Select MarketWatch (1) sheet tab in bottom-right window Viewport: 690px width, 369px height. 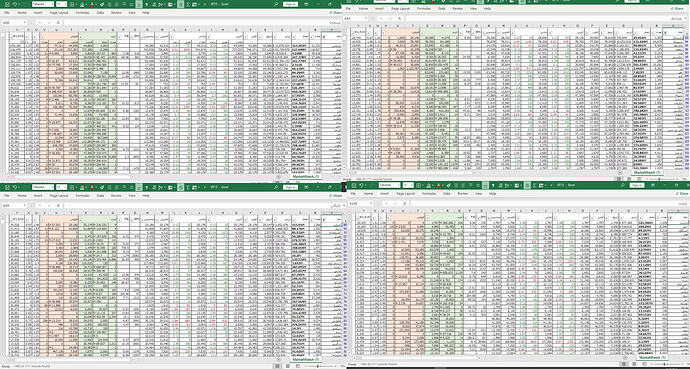pyautogui.click(x=652, y=358)
